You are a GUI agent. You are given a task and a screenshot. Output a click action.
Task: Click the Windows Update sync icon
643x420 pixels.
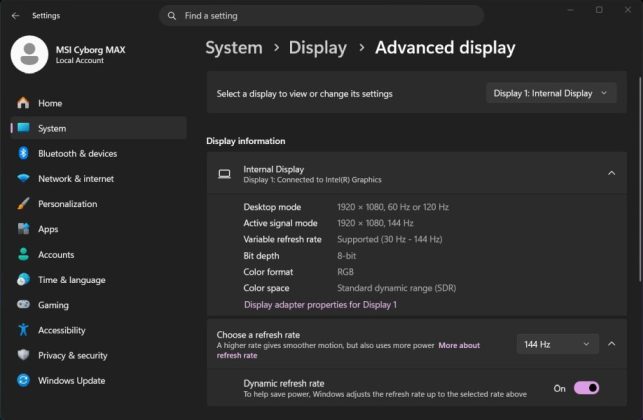coord(23,380)
